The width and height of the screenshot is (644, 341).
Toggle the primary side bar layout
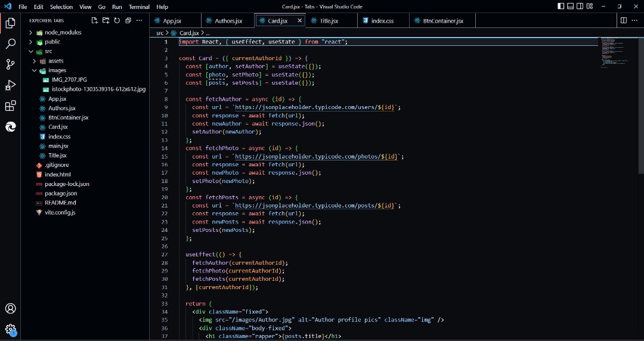tap(561, 6)
